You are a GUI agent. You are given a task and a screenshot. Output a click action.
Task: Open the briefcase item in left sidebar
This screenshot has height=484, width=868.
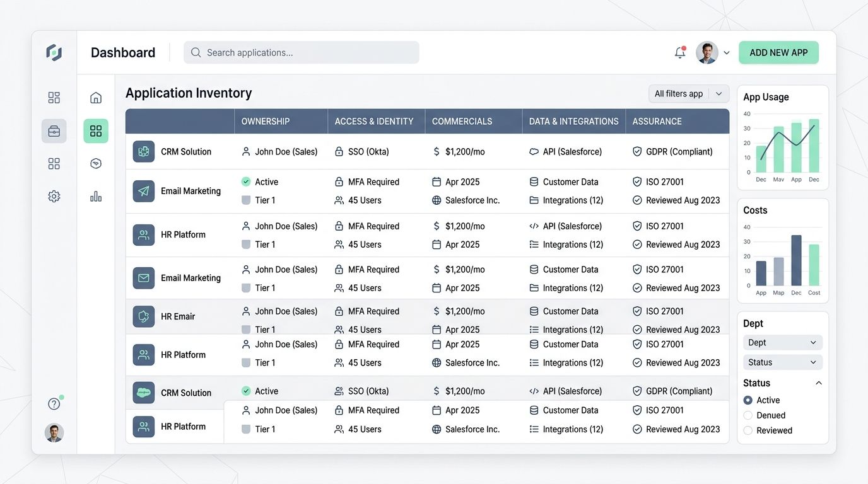tap(54, 131)
